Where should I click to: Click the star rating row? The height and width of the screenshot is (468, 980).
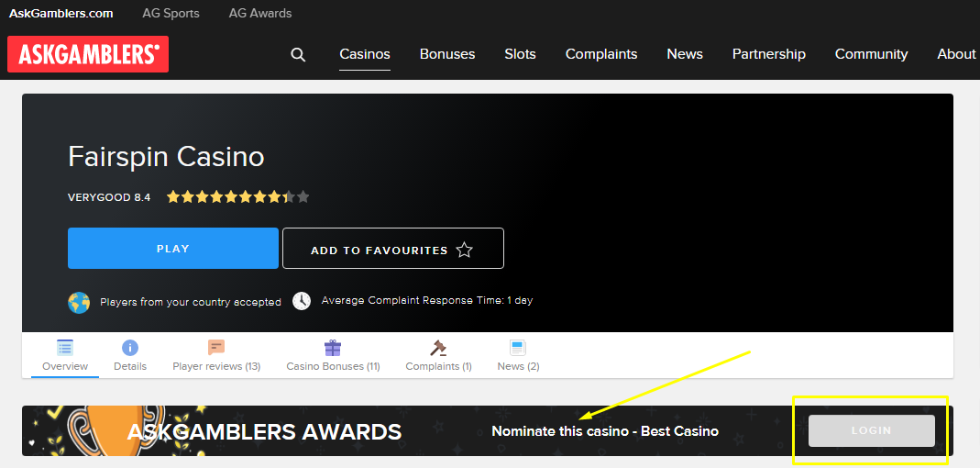click(x=238, y=197)
